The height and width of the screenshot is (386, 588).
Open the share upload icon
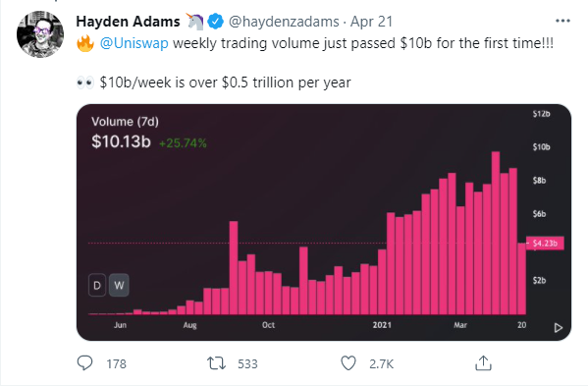point(483,363)
